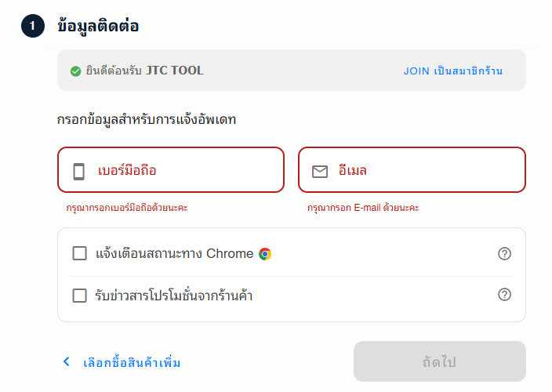Viewport: 552px width, 392px height.
Task: Click the phone number error message
Action: [x=127, y=208]
